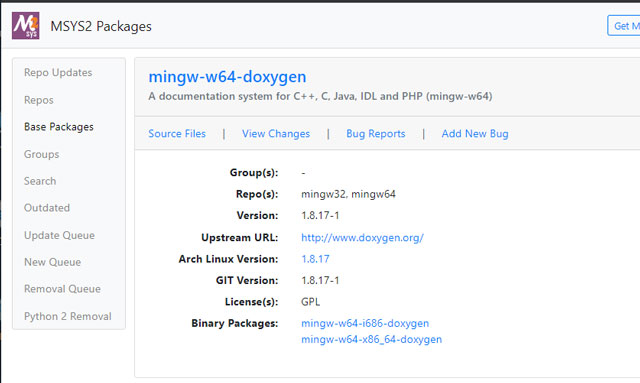Click the Version value 1.8.17-1
This screenshot has height=383, width=640.
[x=320, y=216]
